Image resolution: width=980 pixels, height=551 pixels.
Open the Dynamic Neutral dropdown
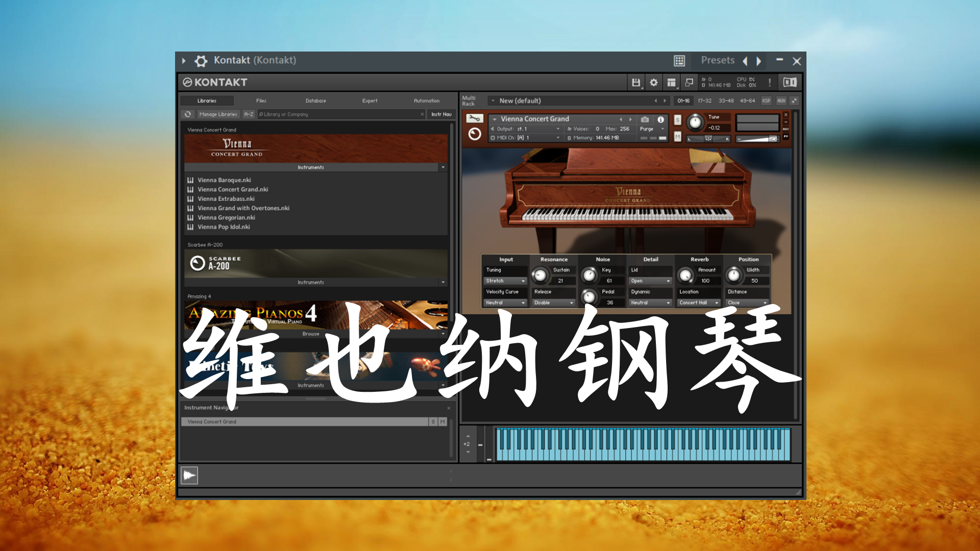click(x=650, y=303)
